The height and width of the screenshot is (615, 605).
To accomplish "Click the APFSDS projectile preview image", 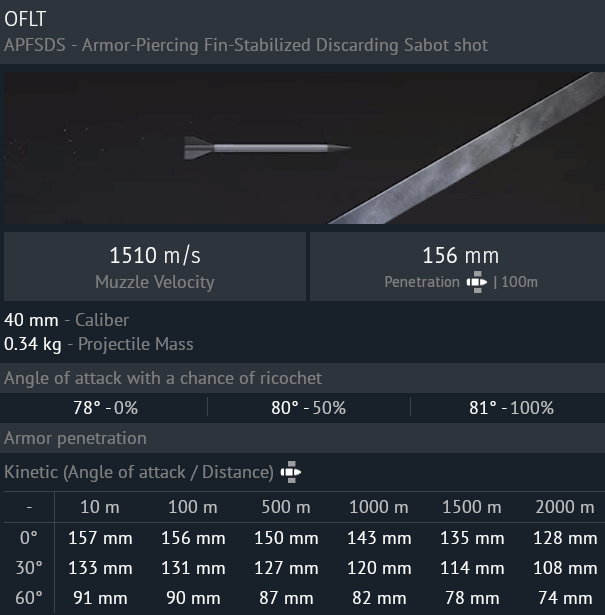I will (304, 148).
